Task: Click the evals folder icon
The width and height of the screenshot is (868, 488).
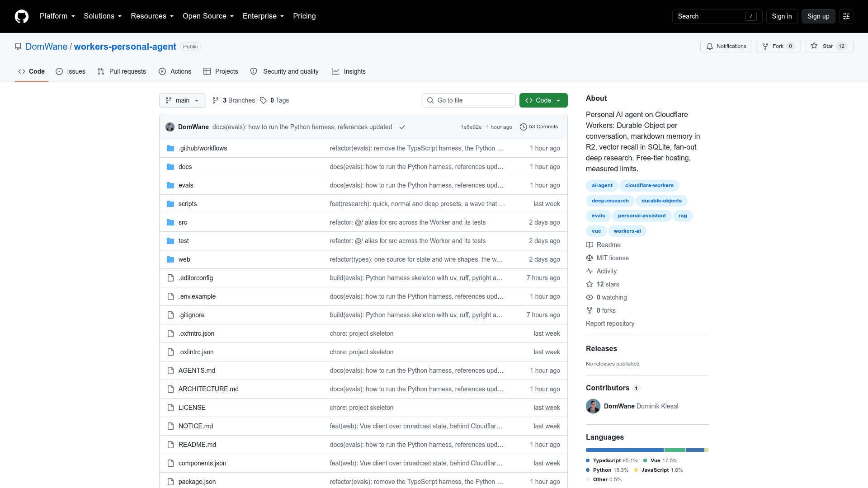Action: pyautogui.click(x=170, y=185)
